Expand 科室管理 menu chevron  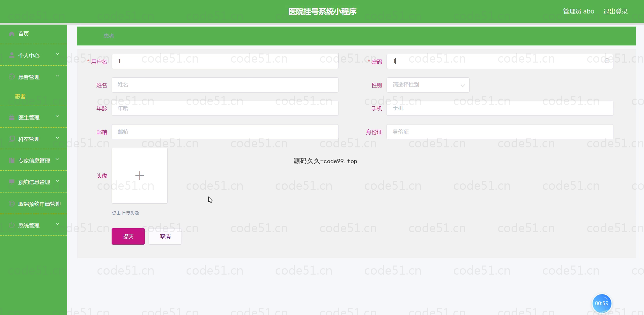click(x=57, y=138)
